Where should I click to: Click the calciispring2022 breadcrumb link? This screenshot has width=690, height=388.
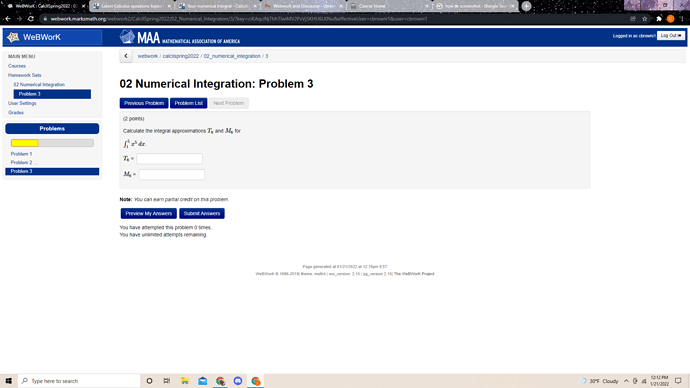click(181, 56)
